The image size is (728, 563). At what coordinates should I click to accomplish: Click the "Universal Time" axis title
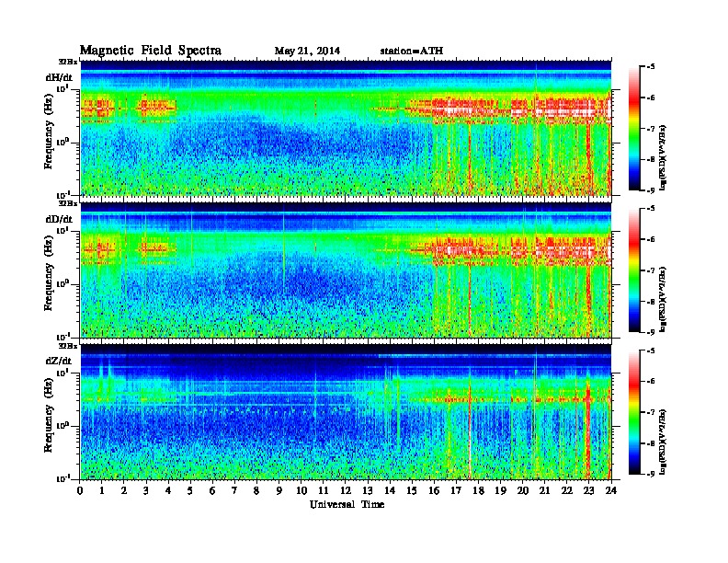click(347, 504)
